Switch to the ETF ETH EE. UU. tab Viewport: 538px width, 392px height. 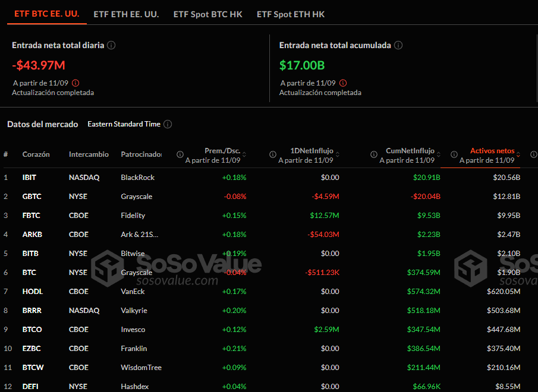(x=126, y=14)
